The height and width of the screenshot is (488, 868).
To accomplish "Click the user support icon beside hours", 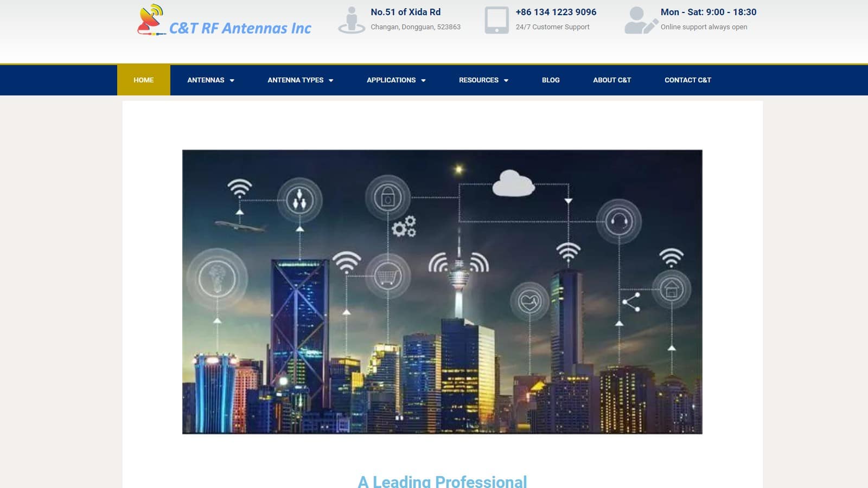I will 641,20.
